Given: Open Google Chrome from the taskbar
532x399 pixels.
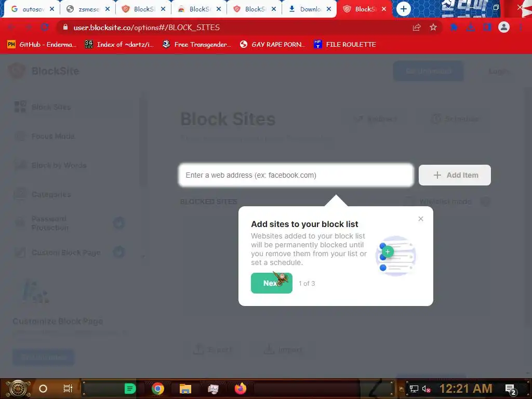Looking at the screenshot, I should tap(157, 389).
